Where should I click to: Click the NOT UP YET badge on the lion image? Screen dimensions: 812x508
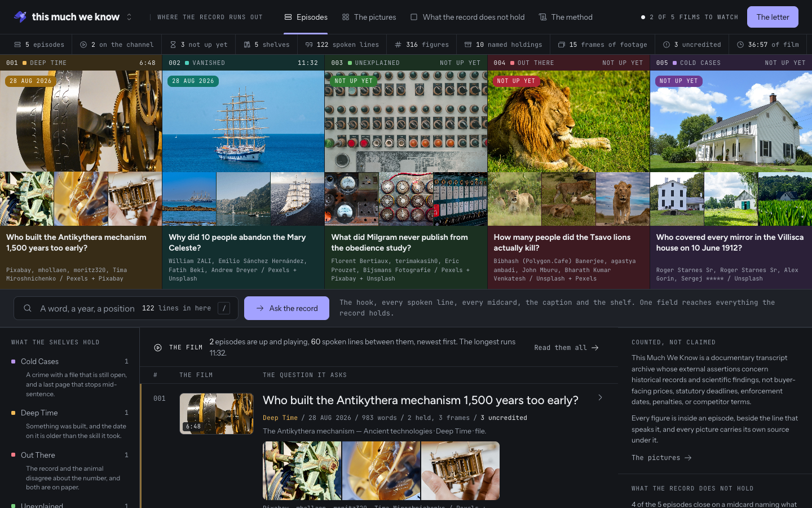point(516,81)
